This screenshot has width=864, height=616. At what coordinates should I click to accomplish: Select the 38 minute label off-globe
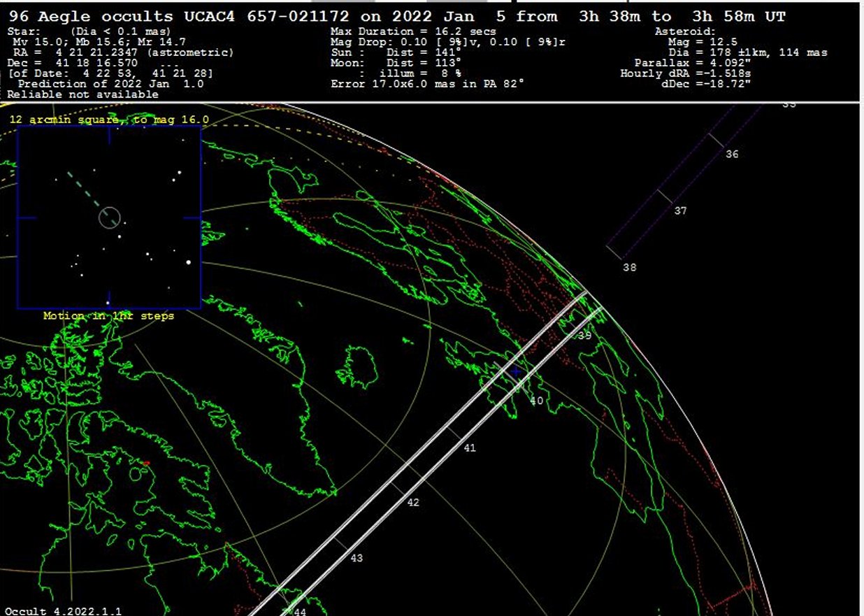tap(629, 267)
